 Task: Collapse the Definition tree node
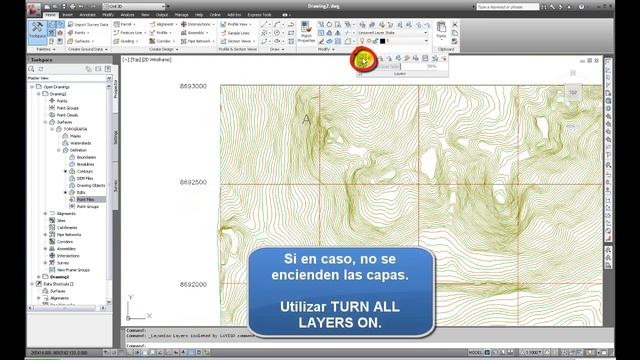coord(59,150)
